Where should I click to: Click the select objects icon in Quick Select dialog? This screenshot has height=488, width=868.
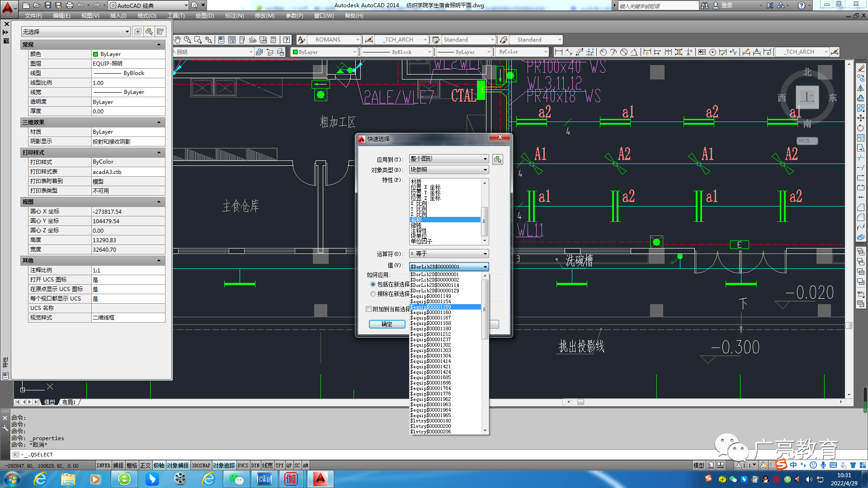pos(498,159)
